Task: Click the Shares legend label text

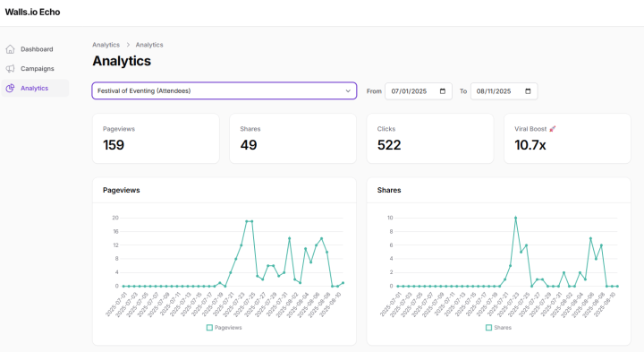Action: pyautogui.click(x=503, y=328)
